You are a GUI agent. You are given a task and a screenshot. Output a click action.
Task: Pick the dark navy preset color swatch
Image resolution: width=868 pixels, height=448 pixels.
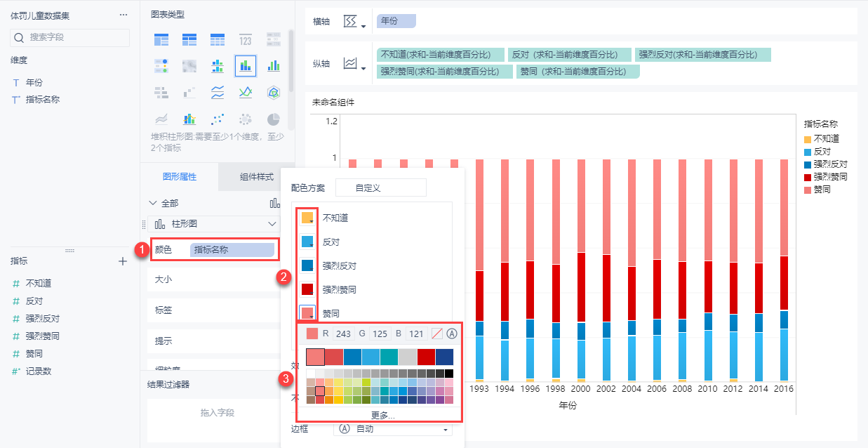pos(444,357)
